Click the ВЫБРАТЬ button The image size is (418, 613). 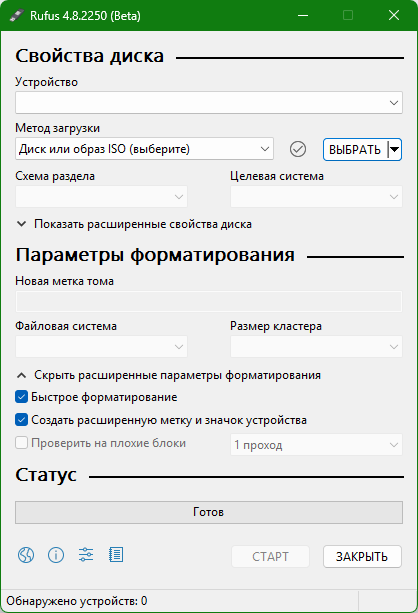[355, 149]
